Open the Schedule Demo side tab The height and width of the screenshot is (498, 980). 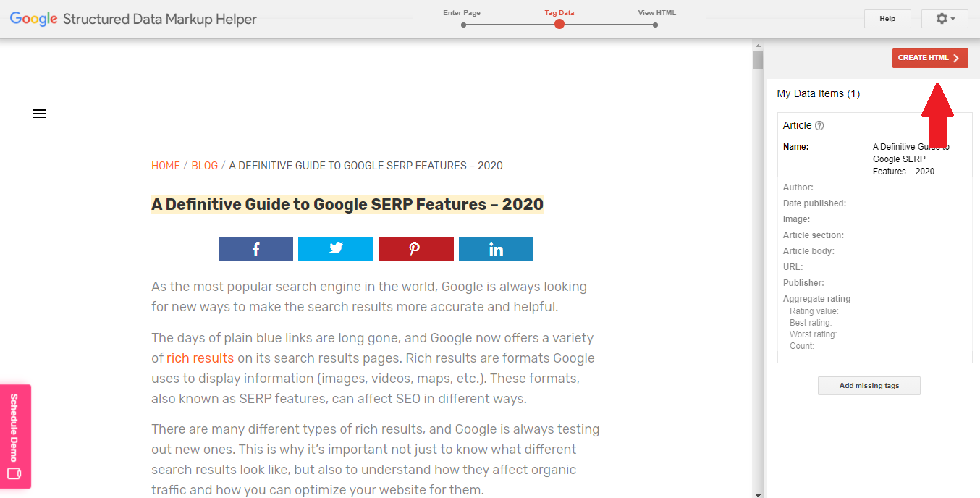14,436
